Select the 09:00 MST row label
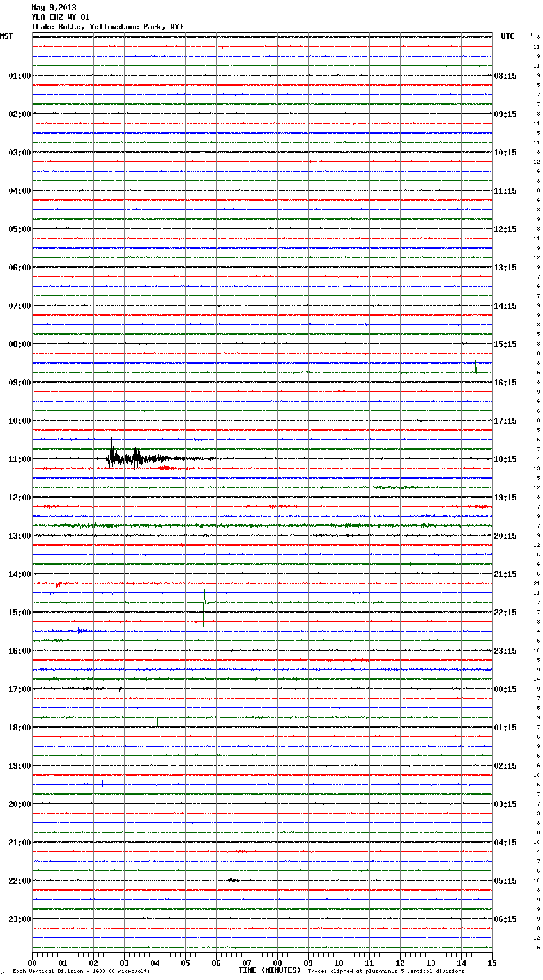This screenshot has width=543, height=980. (x=20, y=383)
